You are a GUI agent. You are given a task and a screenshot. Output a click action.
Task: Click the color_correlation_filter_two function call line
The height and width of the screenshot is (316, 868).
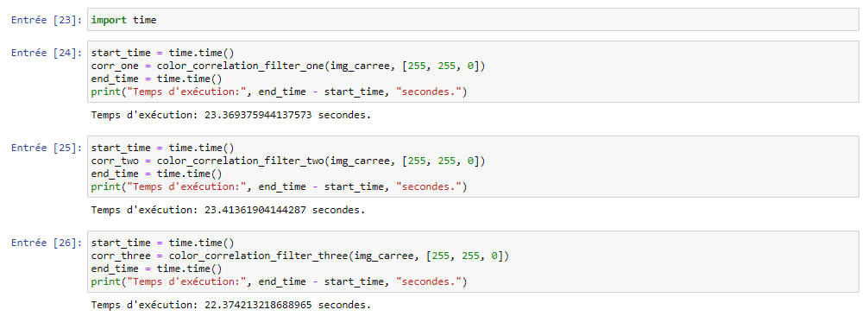288,161
